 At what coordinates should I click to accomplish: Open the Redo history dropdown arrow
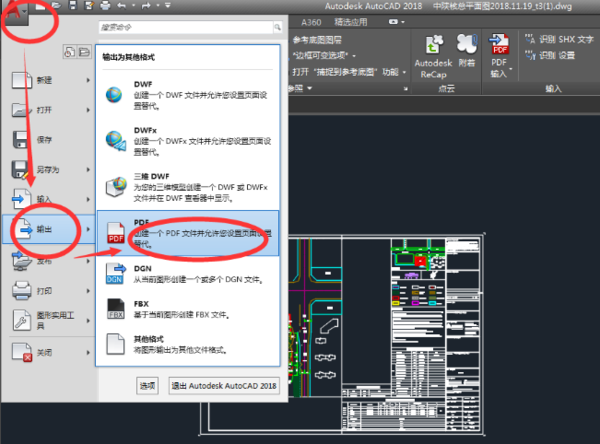click(x=158, y=5)
